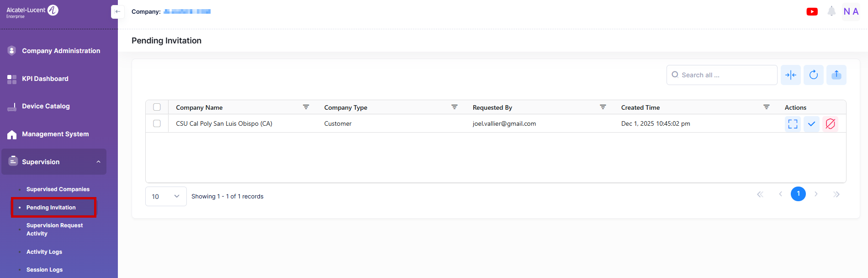Click page 1 pagination button
This screenshot has height=278, width=868.
click(x=798, y=194)
